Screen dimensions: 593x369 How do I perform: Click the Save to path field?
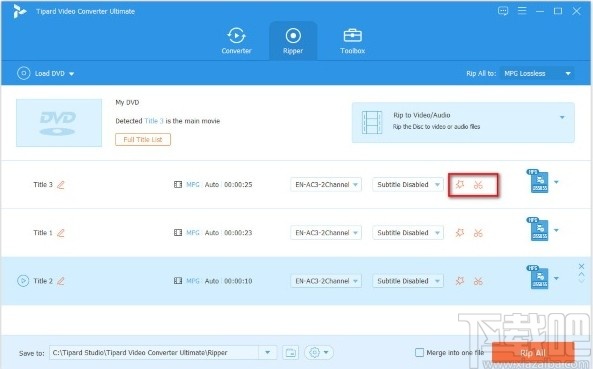click(154, 353)
